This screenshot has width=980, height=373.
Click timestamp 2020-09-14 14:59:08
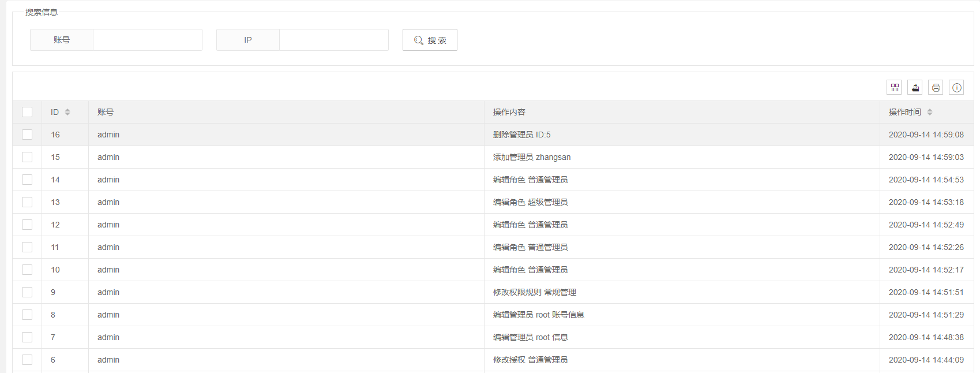(926, 135)
